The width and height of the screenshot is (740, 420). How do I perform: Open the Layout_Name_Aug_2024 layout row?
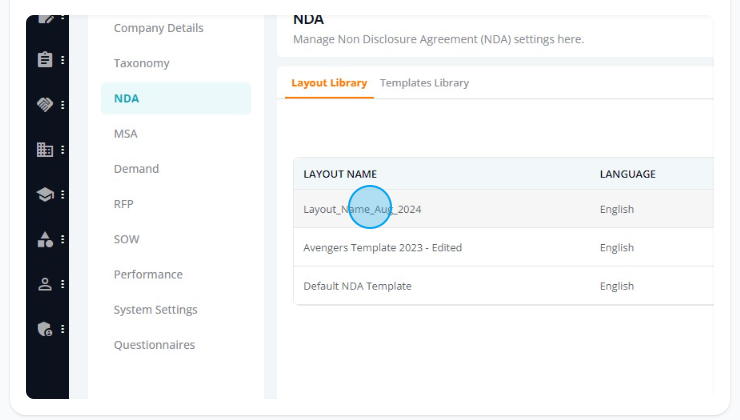(504, 209)
